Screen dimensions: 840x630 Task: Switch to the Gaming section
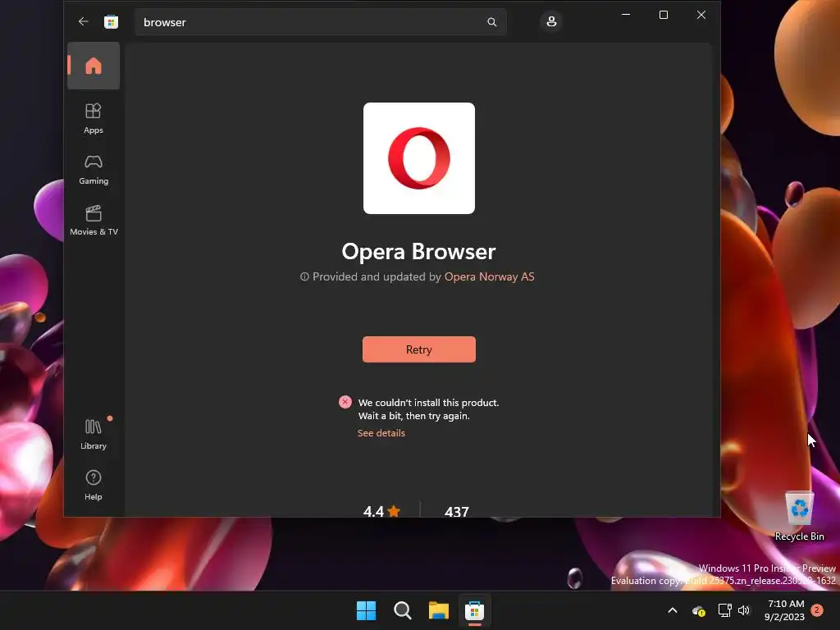94,169
